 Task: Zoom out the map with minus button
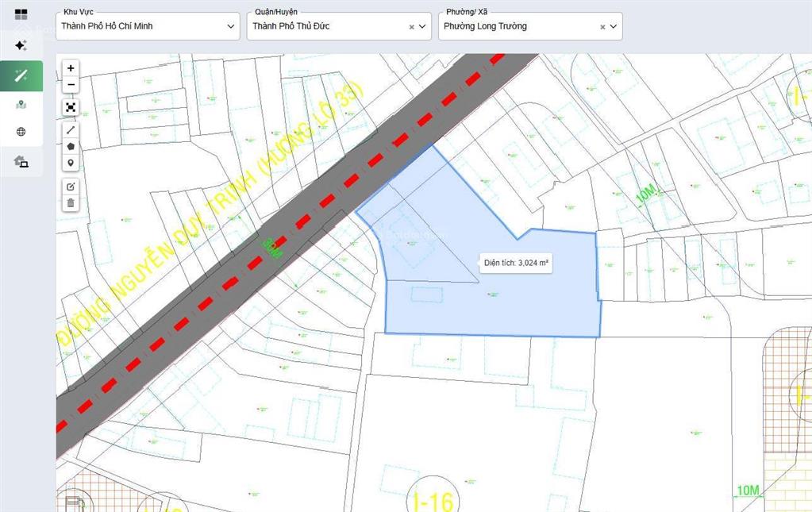71,85
